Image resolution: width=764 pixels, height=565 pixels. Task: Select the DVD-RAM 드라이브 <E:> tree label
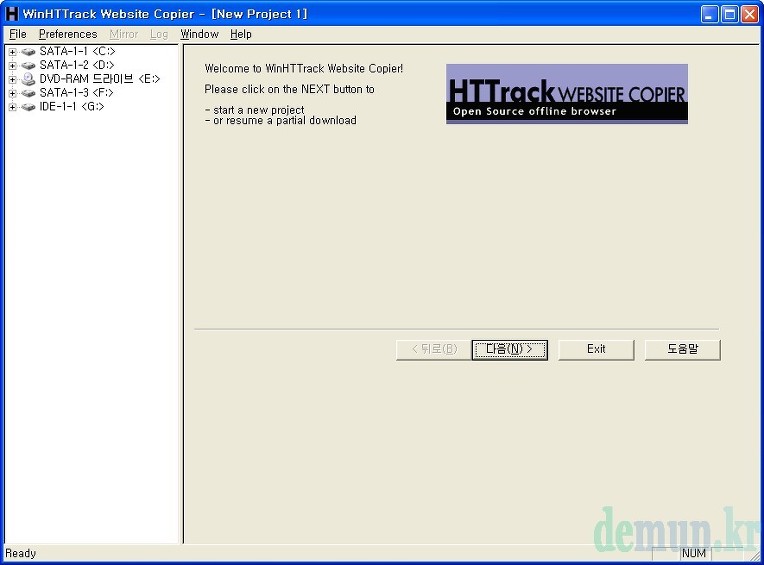[x=99, y=79]
